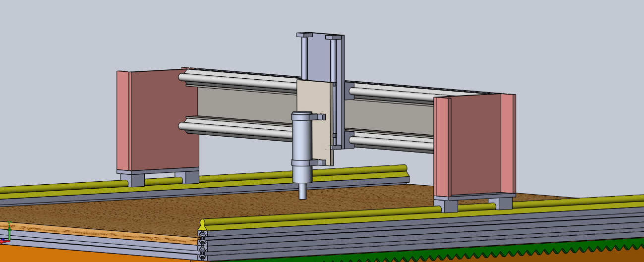Select the aluminum extrusion end profile

coord(202,245)
